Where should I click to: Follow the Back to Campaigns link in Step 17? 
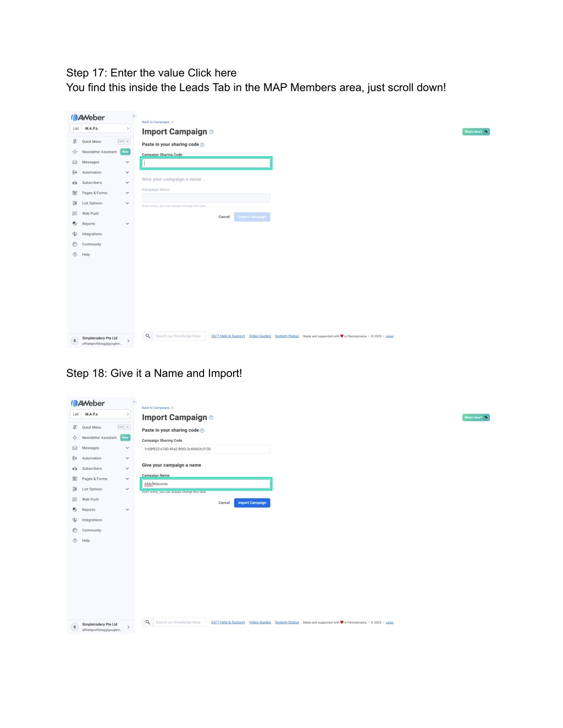(x=156, y=122)
